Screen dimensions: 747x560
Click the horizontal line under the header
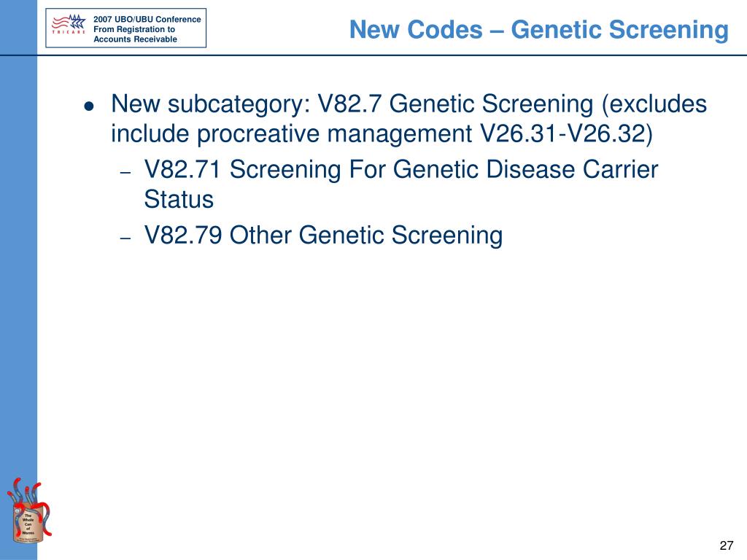coord(373,55)
